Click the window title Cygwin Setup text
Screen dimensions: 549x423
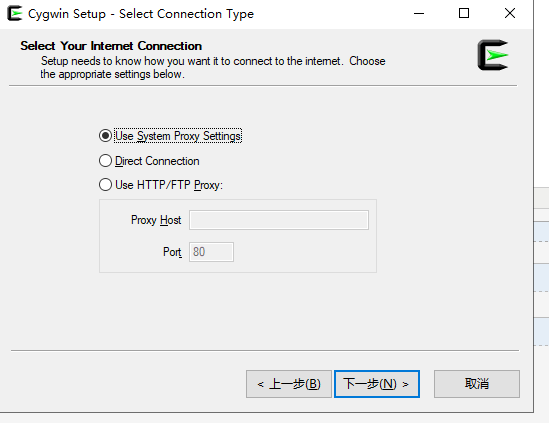(x=67, y=14)
